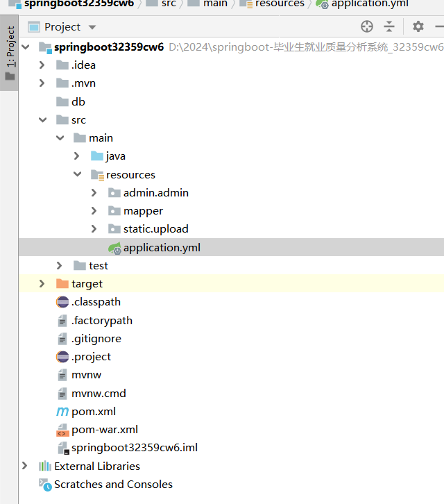The height and width of the screenshot is (504, 444).
Task: Click the Collapse All icon in Project toolbar
Action: (389, 26)
